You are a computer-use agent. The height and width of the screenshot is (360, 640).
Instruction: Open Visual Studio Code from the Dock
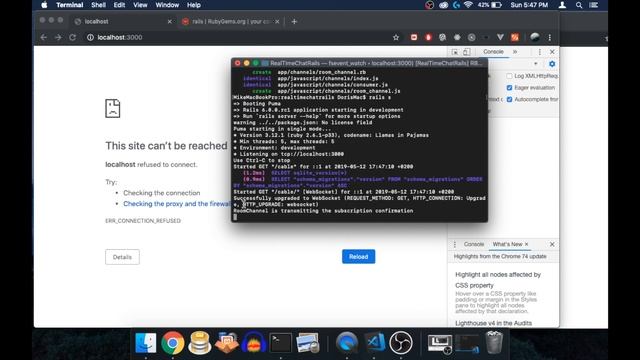(x=374, y=342)
